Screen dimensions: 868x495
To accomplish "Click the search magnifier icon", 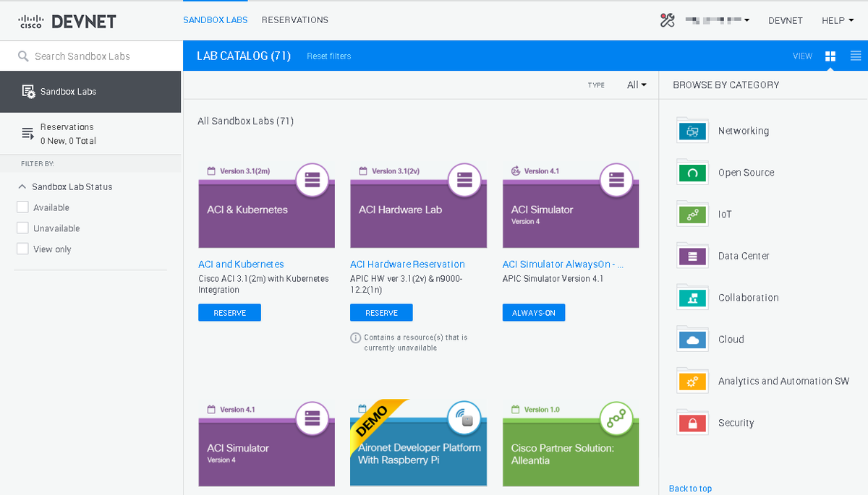I will (23, 56).
